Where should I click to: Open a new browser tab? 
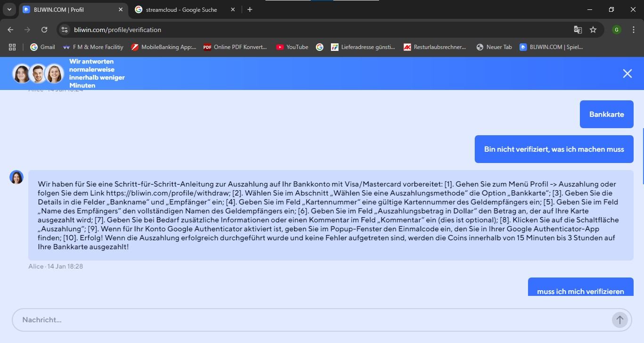pos(250,9)
